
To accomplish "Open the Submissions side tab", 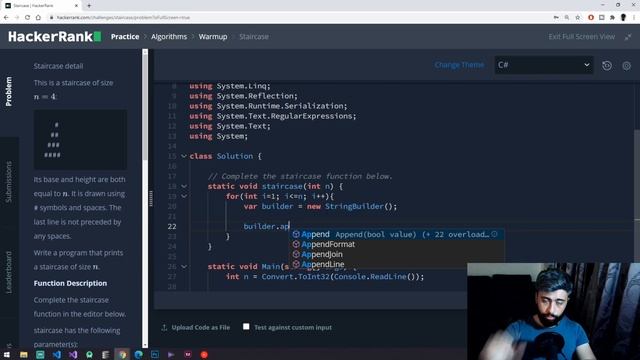I will click(x=9, y=182).
